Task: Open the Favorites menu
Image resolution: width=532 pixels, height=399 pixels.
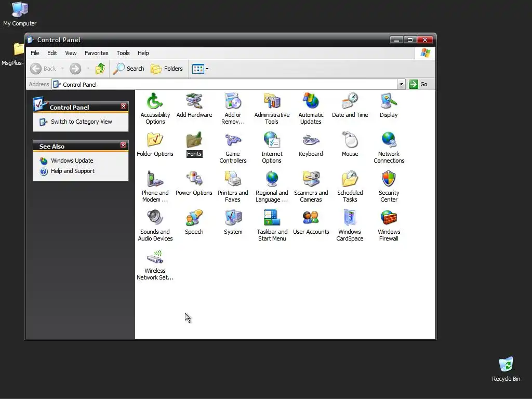Action: coord(96,53)
